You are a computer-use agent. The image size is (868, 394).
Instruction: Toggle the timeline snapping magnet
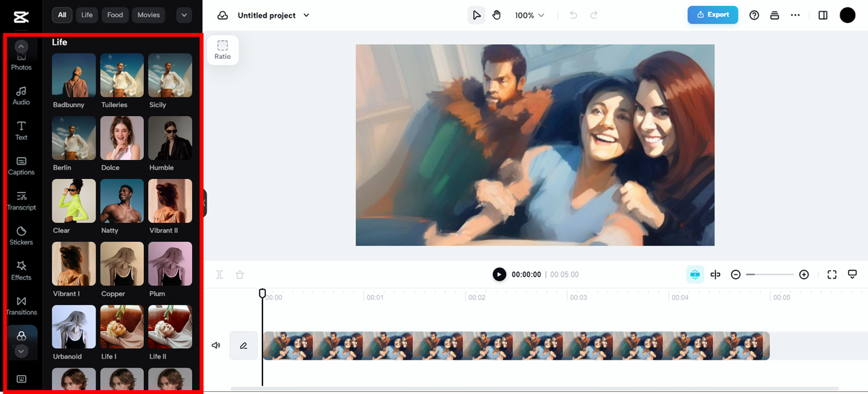pos(694,275)
